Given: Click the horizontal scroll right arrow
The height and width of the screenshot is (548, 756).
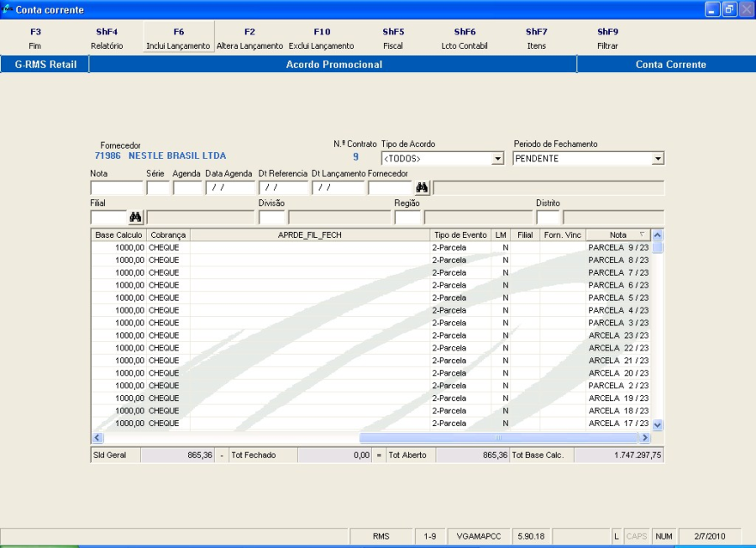Looking at the screenshot, I should [644, 438].
